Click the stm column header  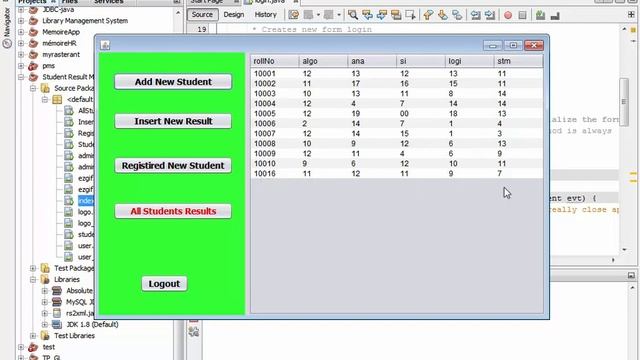pyautogui.click(x=518, y=61)
